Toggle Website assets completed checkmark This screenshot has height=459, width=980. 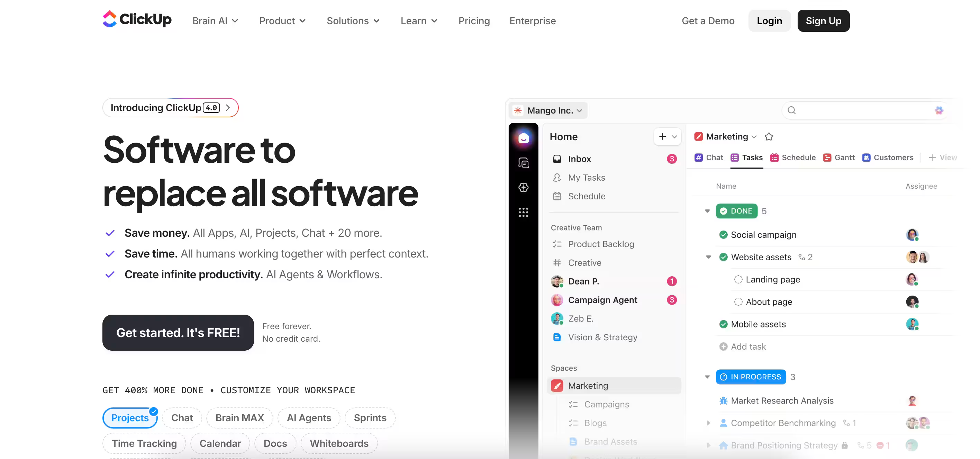pos(723,257)
